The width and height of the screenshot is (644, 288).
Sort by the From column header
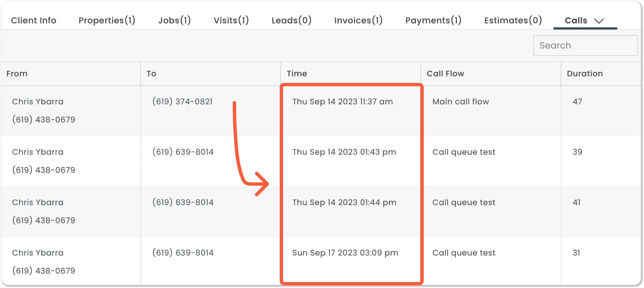(17, 74)
